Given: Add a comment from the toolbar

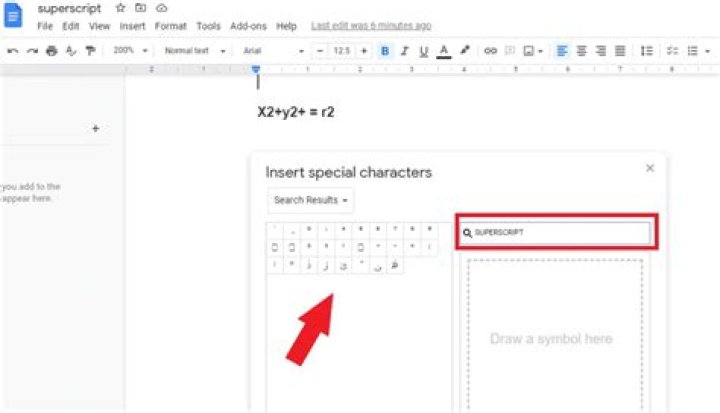Looking at the screenshot, I should (x=510, y=51).
